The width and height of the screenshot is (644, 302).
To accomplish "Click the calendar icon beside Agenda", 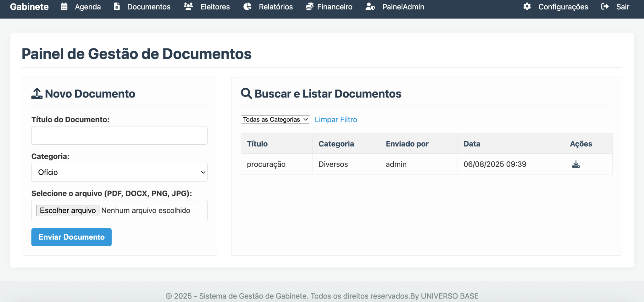I will (64, 7).
